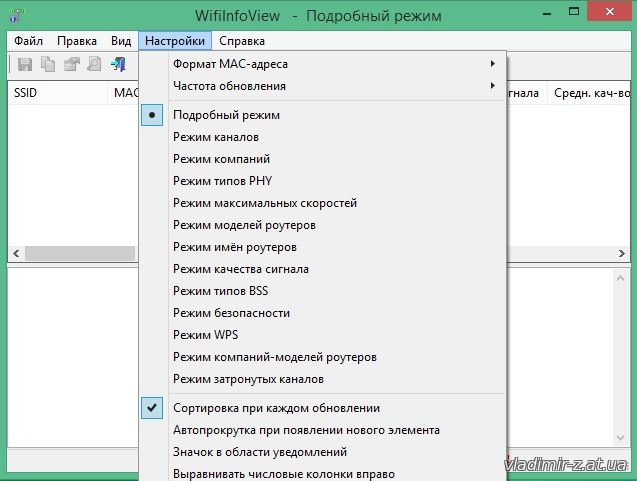Open the Справка menu
Image resolution: width=637 pixels, height=481 pixels.
(242, 41)
